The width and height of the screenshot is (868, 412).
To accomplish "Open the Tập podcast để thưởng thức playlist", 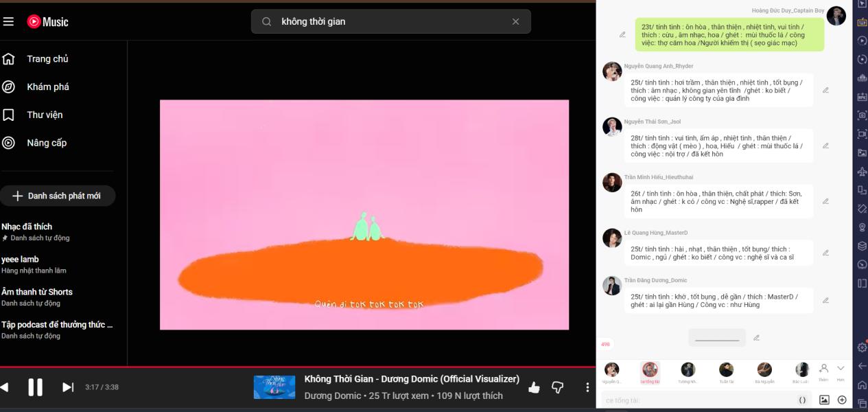I will [57, 330].
